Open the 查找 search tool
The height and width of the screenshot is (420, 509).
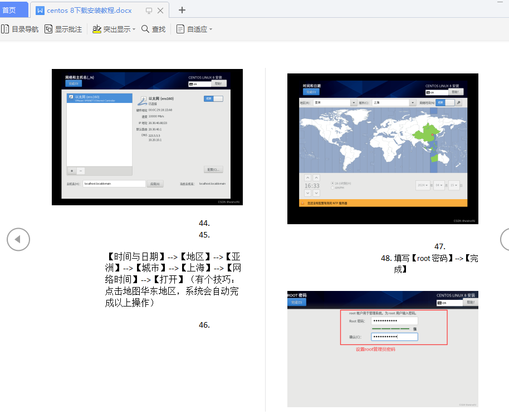[x=154, y=29]
